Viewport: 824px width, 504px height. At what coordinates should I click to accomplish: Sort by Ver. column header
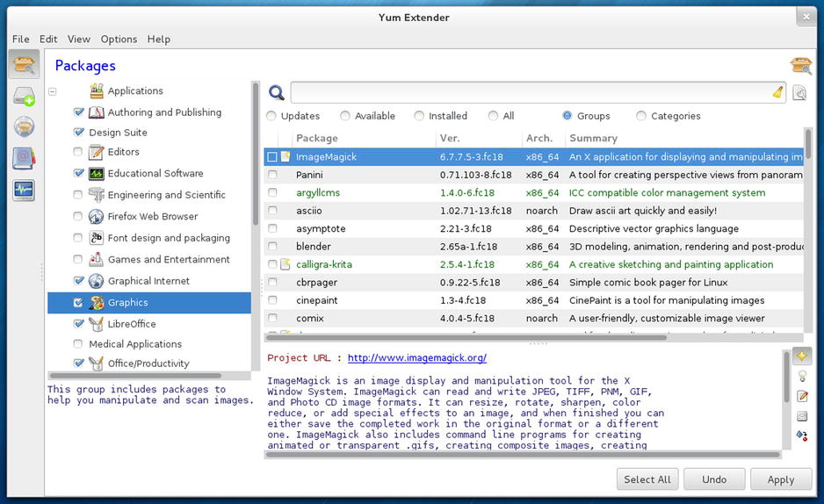point(479,138)
